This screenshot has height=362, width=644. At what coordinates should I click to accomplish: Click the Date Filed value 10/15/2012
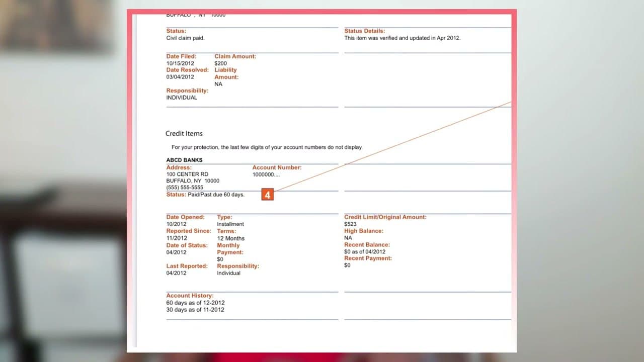point(180,63)
